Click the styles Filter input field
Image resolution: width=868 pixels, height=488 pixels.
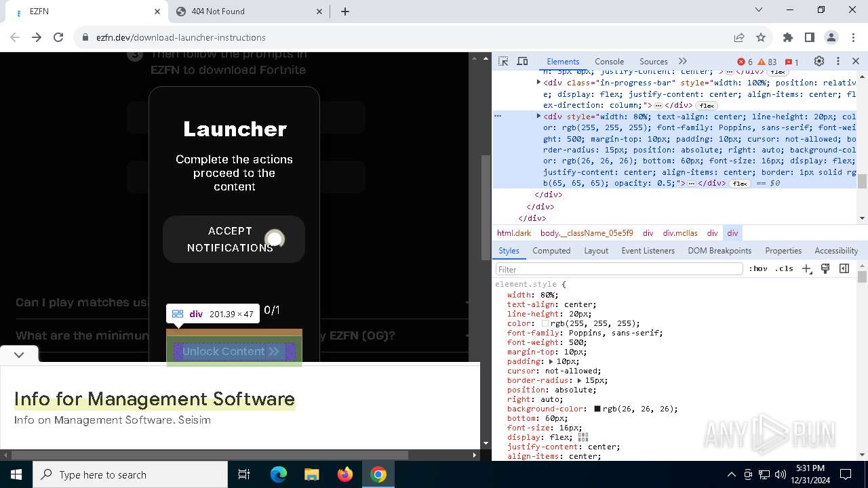(x=619, y=269)
